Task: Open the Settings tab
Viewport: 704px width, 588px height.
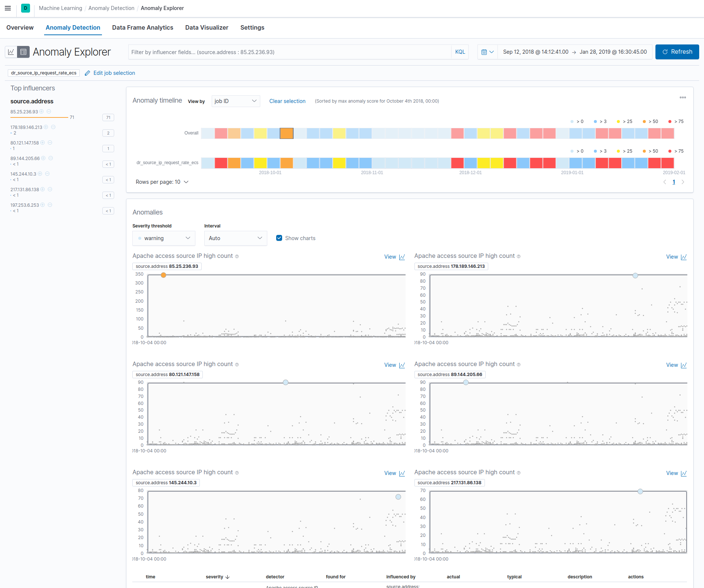Action: click(252, 27)
